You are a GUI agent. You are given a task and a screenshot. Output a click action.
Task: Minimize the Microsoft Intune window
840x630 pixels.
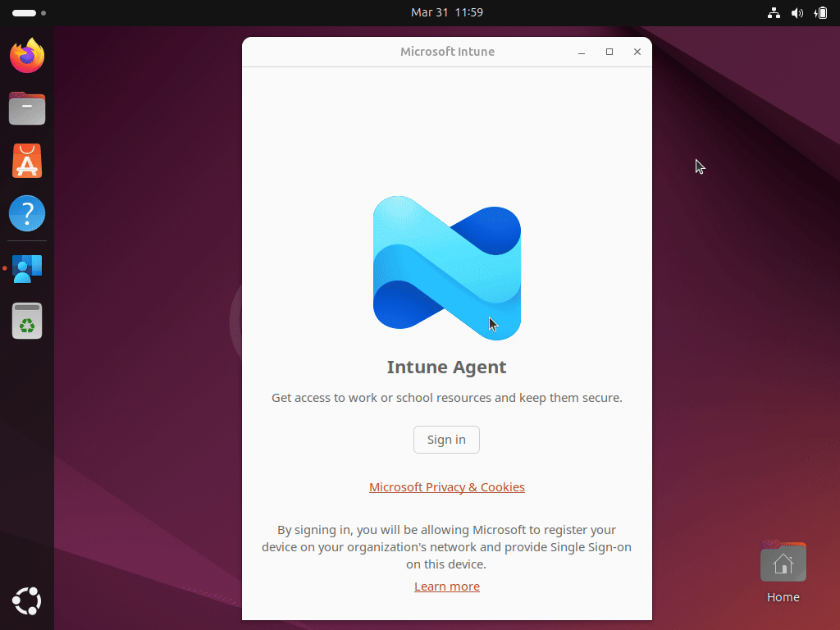pyautogui.click(x=582, y=52)
